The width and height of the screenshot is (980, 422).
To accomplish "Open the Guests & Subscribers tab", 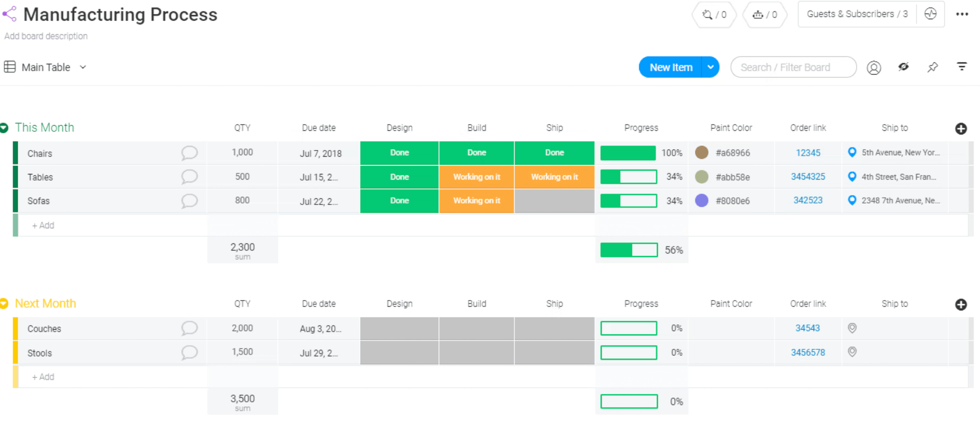I will tap(857, 14).
